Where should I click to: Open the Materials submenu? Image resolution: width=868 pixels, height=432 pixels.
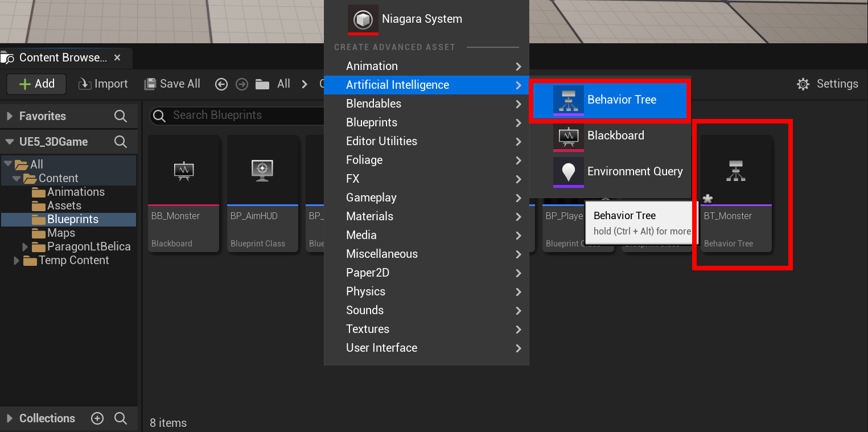(x=426, y=216)
